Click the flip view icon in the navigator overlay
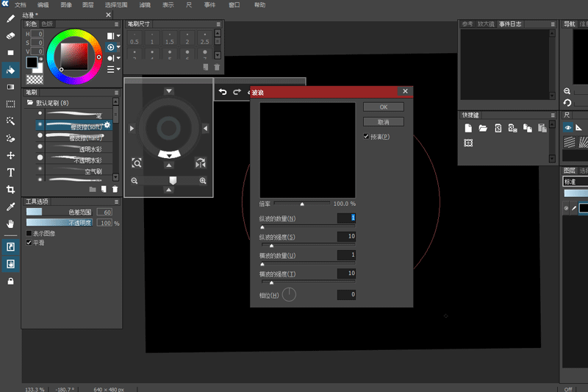The height and width of the screenshot is (392, 588). 201,163
